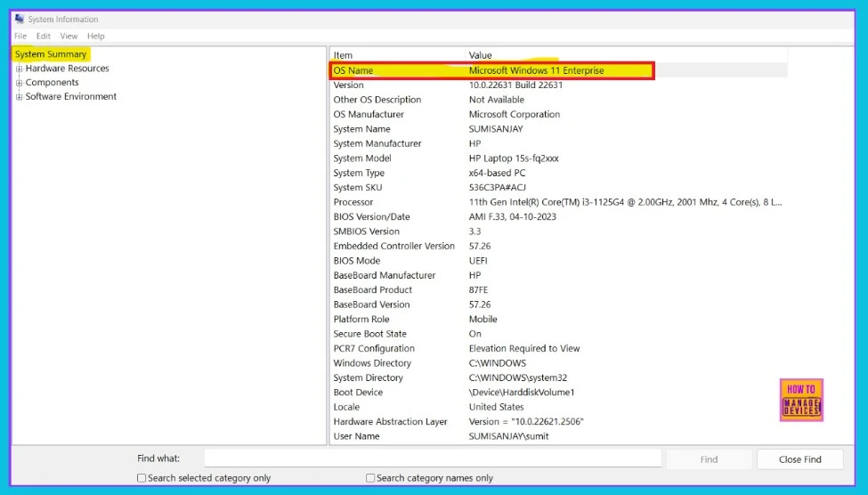The height and width of the screenshot is (495, 868).
Task: Click the value UEFI
Action: pyautogui.click(x=478, y=261)
